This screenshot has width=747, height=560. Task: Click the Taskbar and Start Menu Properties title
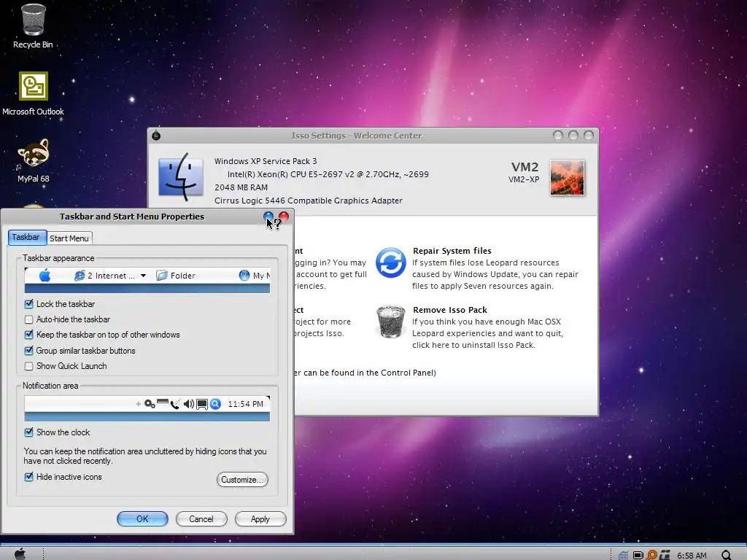click(132, 217)
